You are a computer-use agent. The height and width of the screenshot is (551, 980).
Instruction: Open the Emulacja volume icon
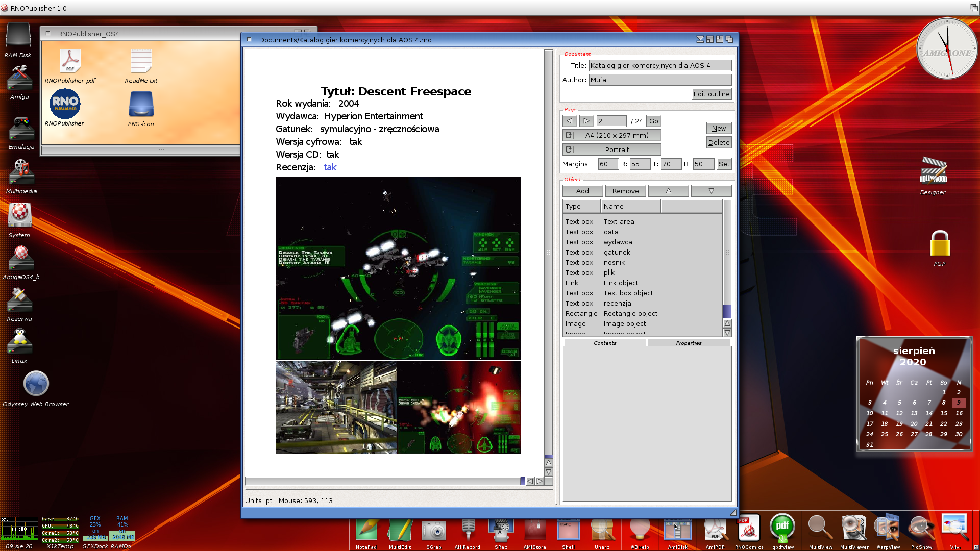[21, 128]
